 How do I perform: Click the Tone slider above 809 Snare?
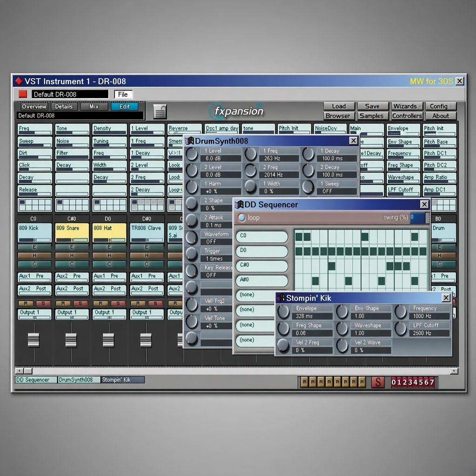[72, 129]
